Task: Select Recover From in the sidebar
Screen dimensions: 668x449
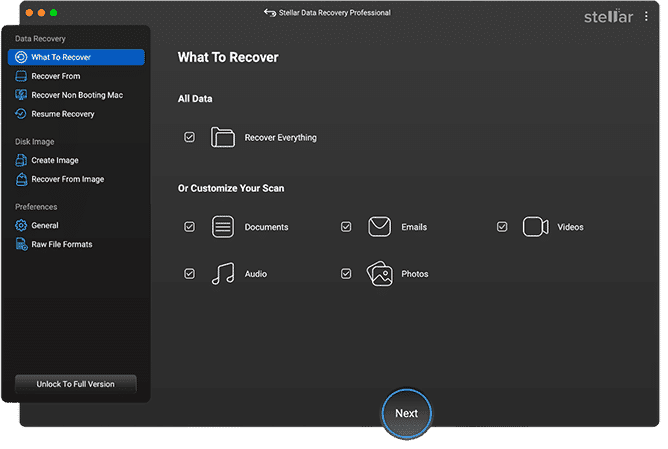Action: pyautogui.click(x=56, y=76)
